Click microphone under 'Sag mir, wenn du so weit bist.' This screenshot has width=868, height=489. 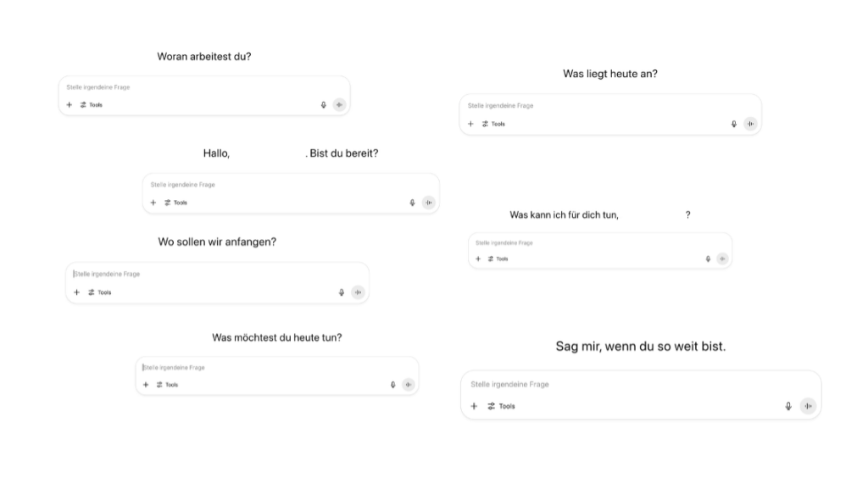[x=788, y=406]
